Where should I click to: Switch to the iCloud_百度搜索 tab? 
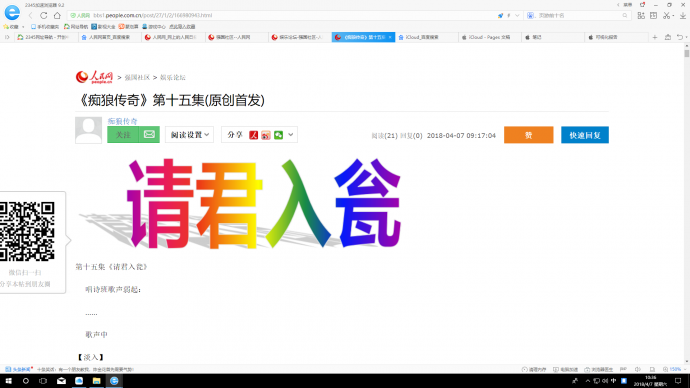pyautogui.click(x=426, y=37)
